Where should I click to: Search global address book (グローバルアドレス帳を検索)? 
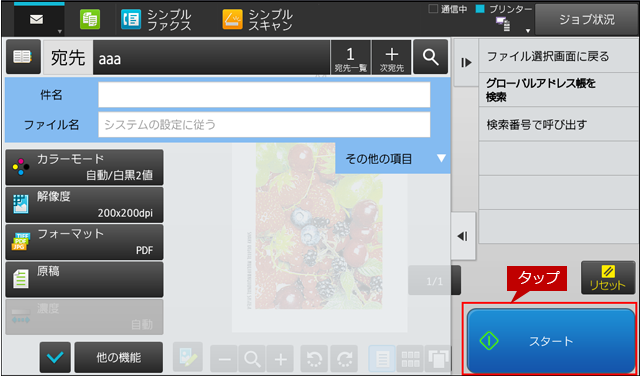(559, 90)
